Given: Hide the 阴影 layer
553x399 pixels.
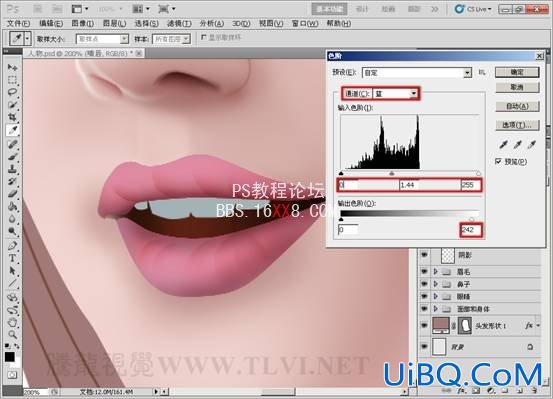Looking at the screenshot, I should [x=424, y=254].
